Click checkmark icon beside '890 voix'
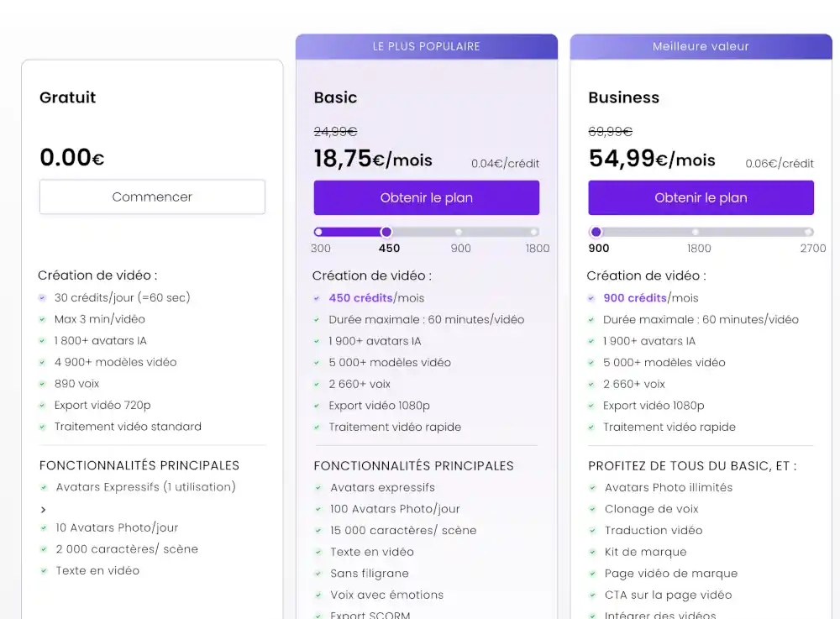 [42, 384]
